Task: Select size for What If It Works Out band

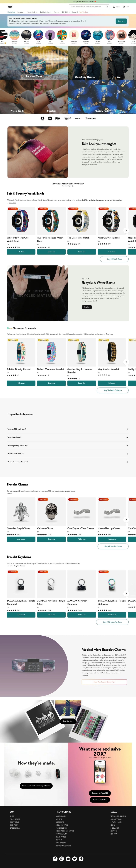Action: pos(21,252)
